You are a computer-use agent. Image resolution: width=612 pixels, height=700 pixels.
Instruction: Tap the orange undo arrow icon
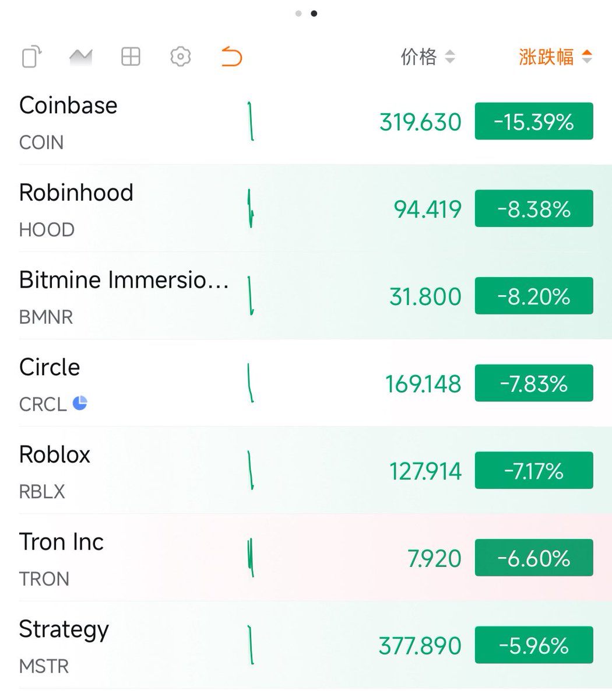231,57
